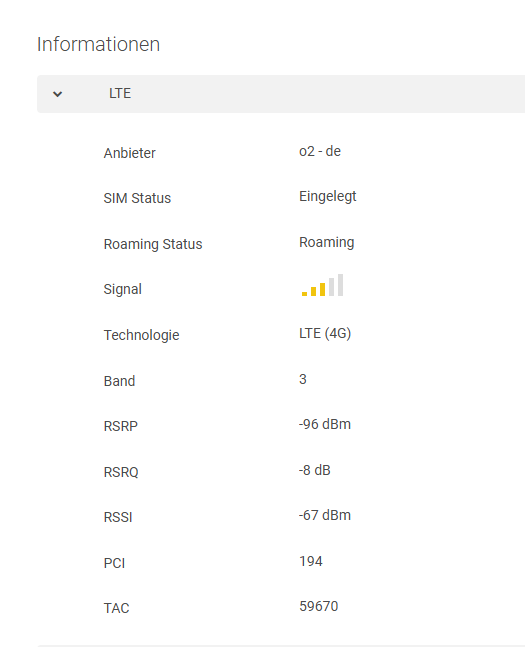The height and width of the screenshot is (647, 525).
Task: Select the Anbieter label
Action: pos(130,153)
